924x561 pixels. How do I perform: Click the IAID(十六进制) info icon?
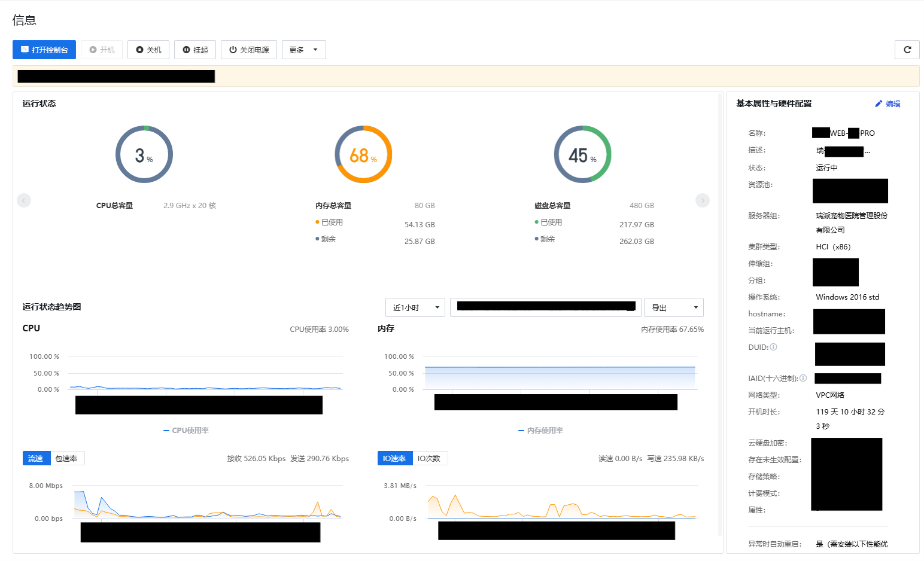(803, 378)
